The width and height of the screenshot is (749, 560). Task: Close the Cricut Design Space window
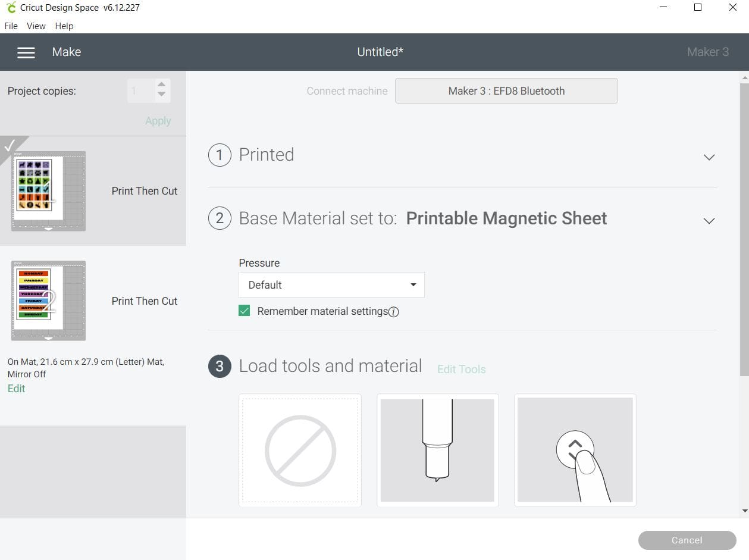coord(732,8)
